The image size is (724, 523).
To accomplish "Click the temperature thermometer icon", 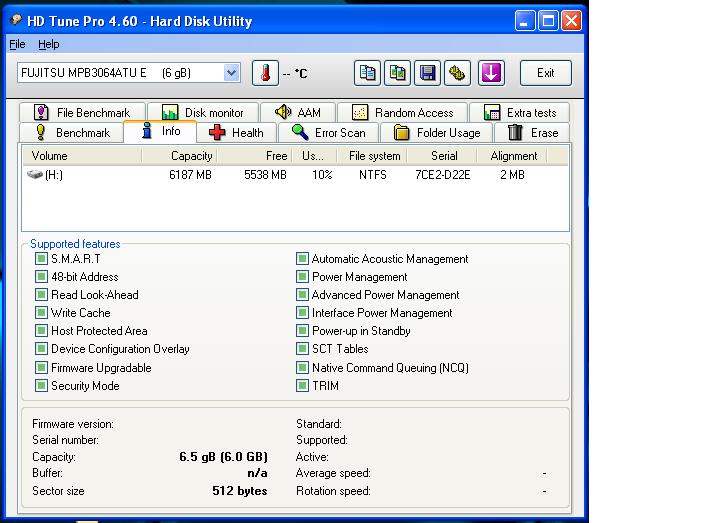I will [265, 73].
